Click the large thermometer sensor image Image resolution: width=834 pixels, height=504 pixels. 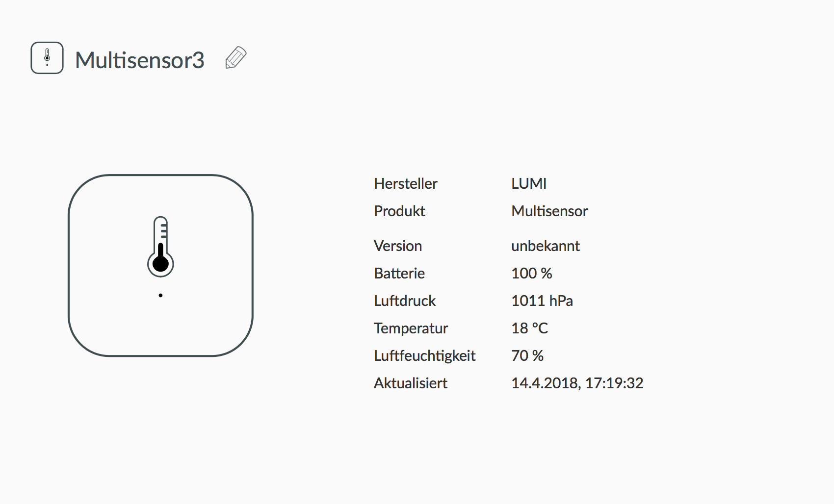point(160,265)
